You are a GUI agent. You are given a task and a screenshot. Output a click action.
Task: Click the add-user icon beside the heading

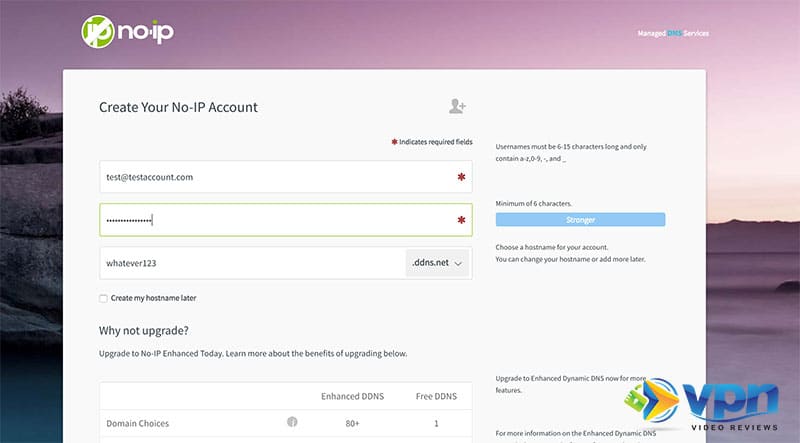click(x=457, y=106)
